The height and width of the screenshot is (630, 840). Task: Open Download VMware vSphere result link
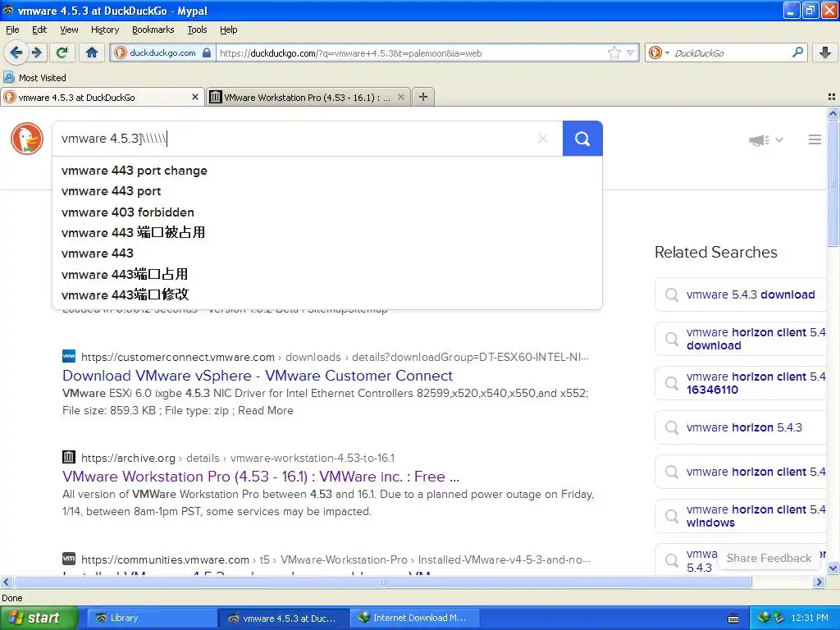257,376
